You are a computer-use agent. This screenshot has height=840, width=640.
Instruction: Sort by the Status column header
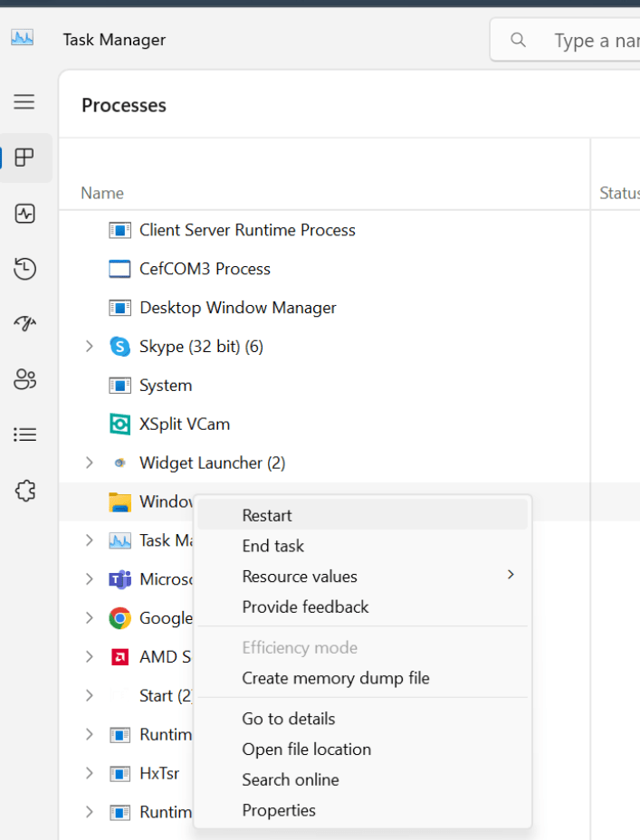point(620,193)
